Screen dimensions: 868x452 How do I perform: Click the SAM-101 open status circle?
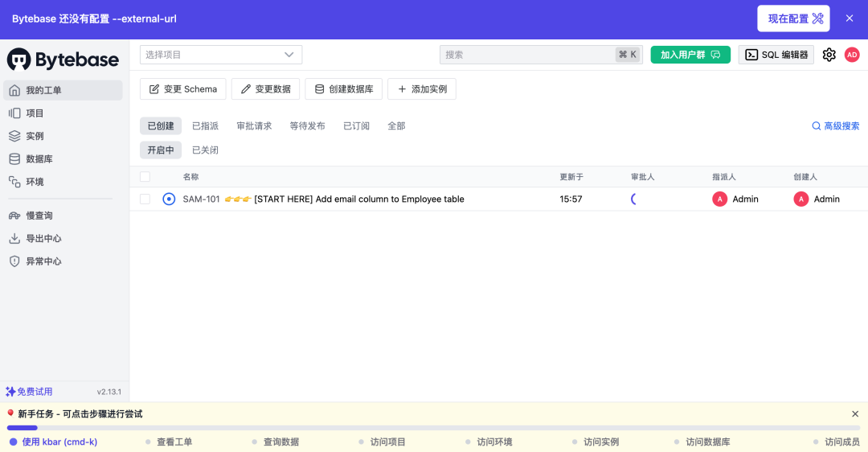[x=169, y=199]
